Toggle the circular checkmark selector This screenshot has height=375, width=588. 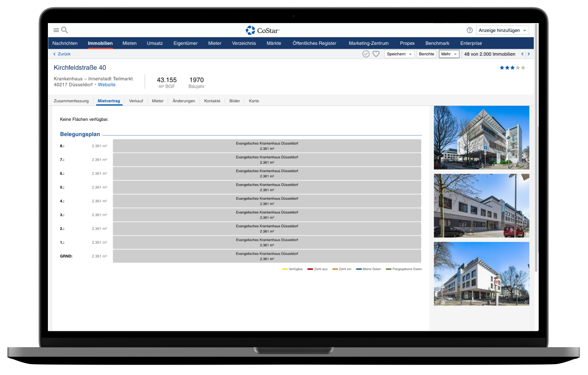pos(366,54)
